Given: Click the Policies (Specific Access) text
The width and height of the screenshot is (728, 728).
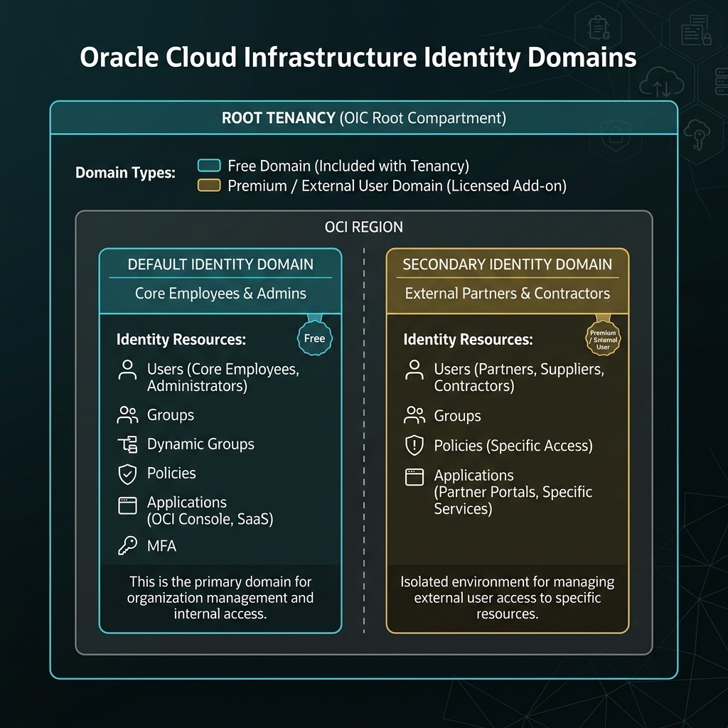Looking at the screenshot, I should pyautogui.click(x=513, y=446).
